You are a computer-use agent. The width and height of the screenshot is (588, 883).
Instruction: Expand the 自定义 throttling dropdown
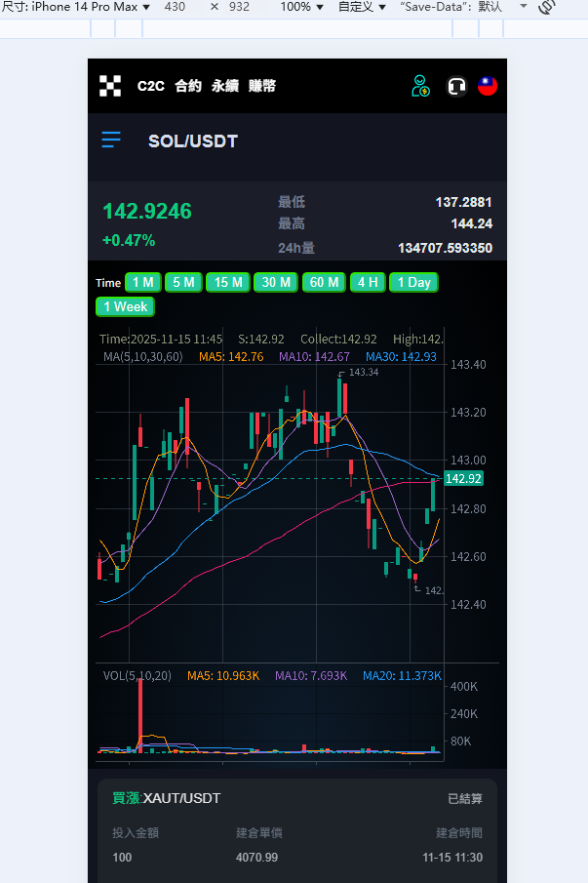click(x=361, y=7)
